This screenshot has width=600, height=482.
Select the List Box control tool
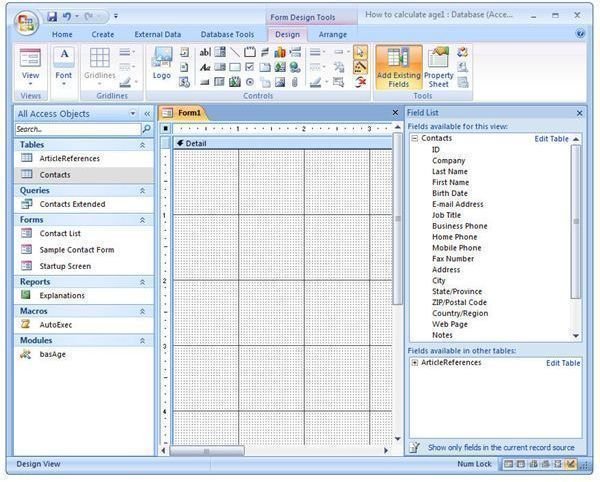coord(220,67)
